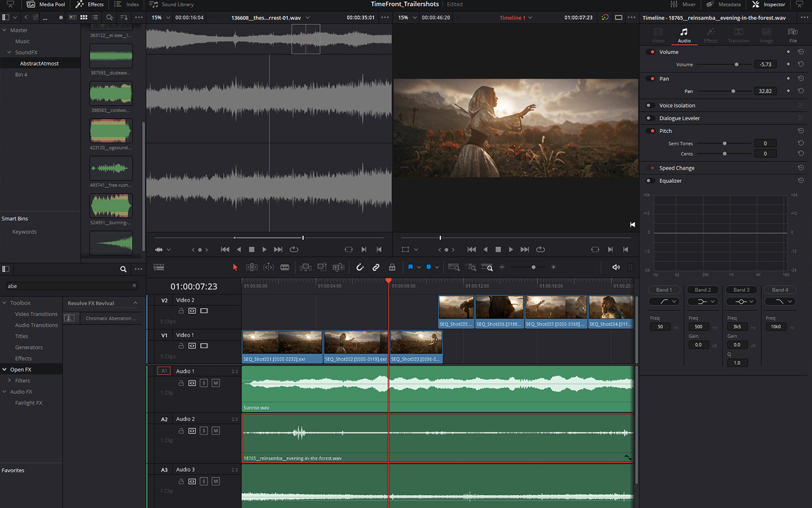Switch to the File inspector tab
Image resolution: width=812 pixels, height=508 pixels.
pyautogui.click(x=792, y=34)
